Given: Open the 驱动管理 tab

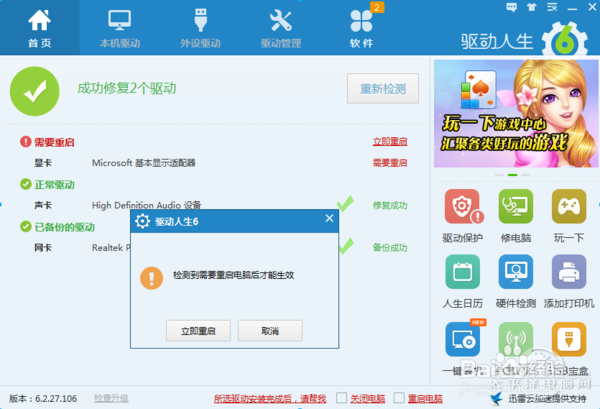Looking at the screenshot, I should 281,28.
